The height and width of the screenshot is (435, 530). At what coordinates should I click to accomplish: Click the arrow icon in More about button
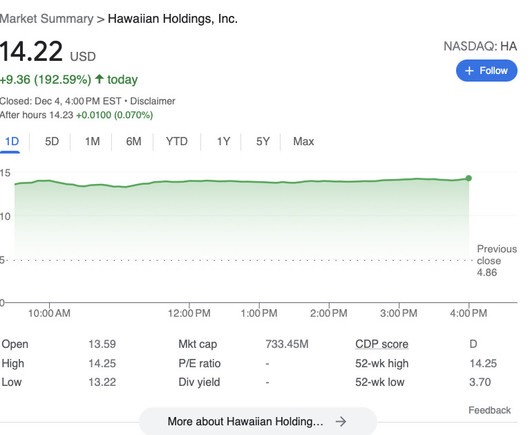341,421
